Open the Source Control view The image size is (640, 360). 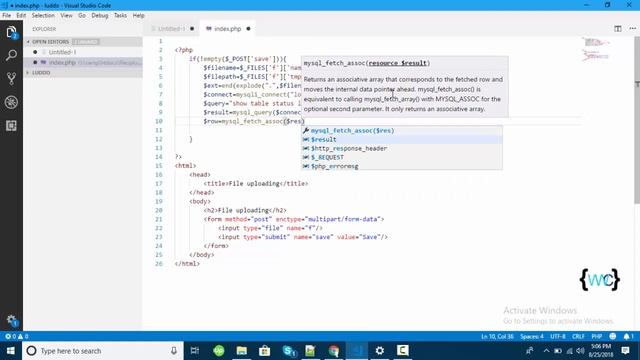11,79
